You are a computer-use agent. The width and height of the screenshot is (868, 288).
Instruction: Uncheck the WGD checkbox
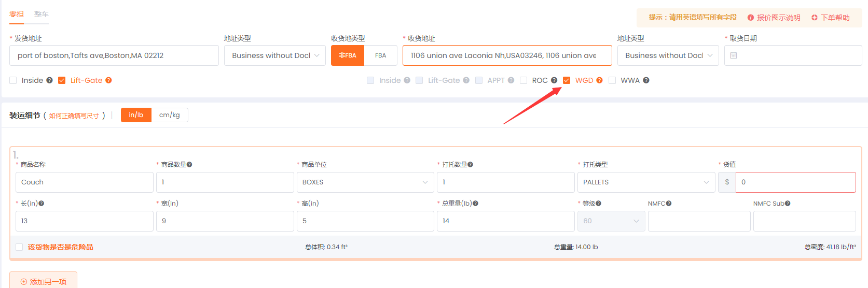[567, 80]
